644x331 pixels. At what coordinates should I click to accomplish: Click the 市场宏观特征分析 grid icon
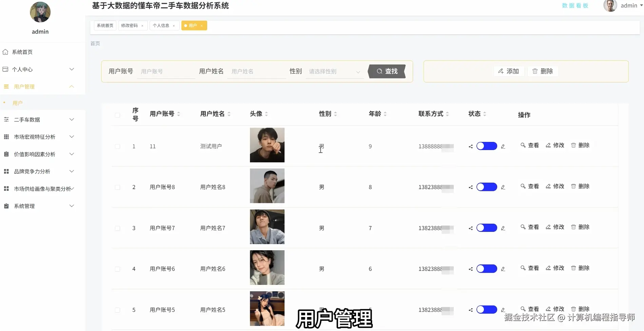[x=6, y=137]
